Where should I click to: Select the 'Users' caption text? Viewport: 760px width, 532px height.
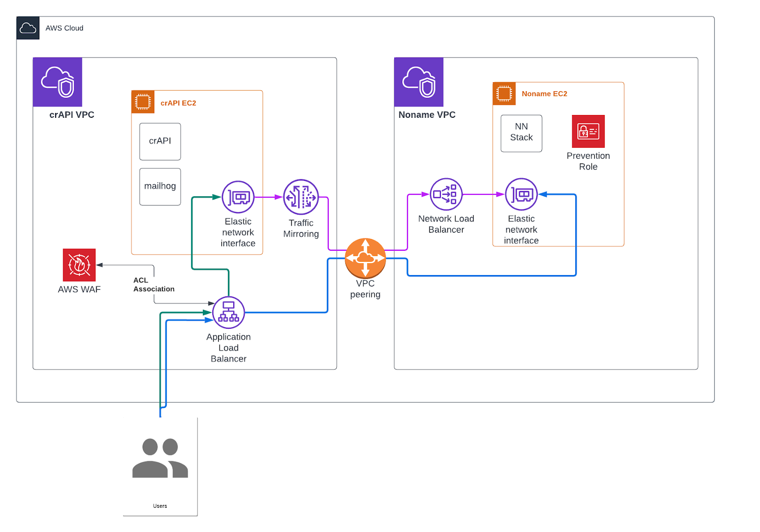click(160, 506)
